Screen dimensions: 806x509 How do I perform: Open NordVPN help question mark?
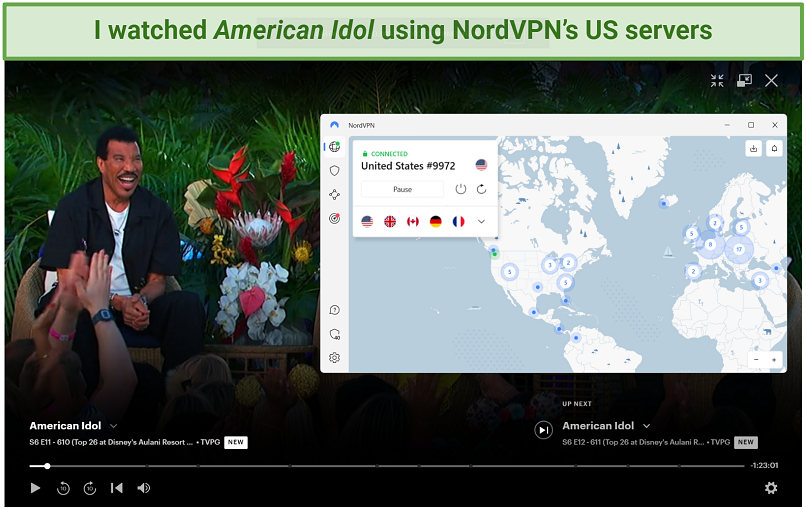click(335, 310)
